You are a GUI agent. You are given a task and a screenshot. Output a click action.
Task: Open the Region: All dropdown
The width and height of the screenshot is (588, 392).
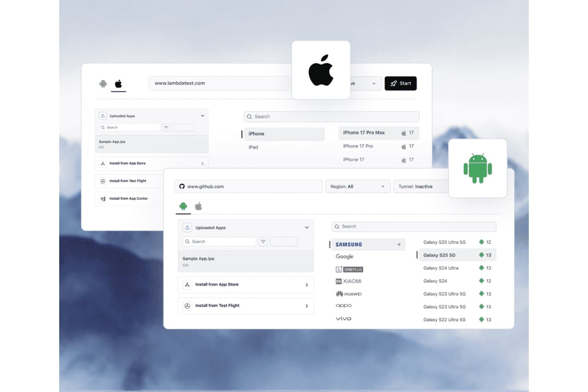tap(358, 186)
